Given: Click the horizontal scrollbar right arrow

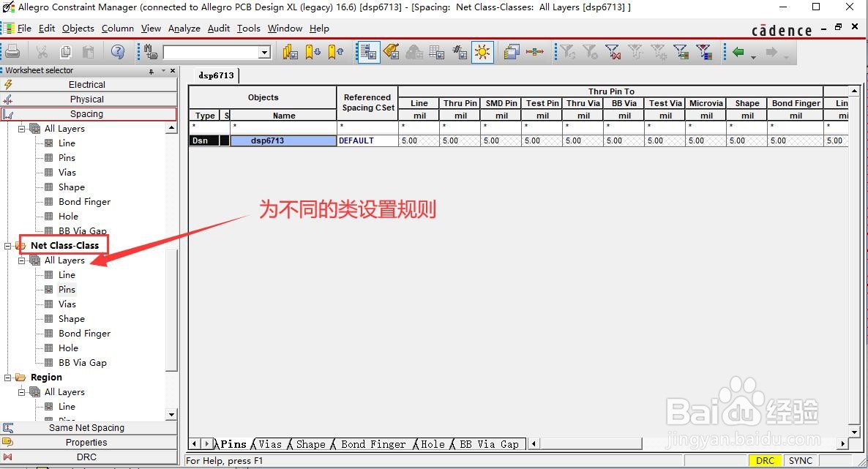Looking at the screenshot, I should point(842,443).
